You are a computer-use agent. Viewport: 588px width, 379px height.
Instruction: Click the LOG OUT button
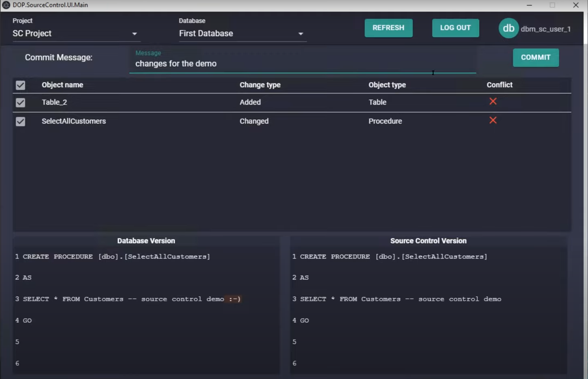pos(455,28)
